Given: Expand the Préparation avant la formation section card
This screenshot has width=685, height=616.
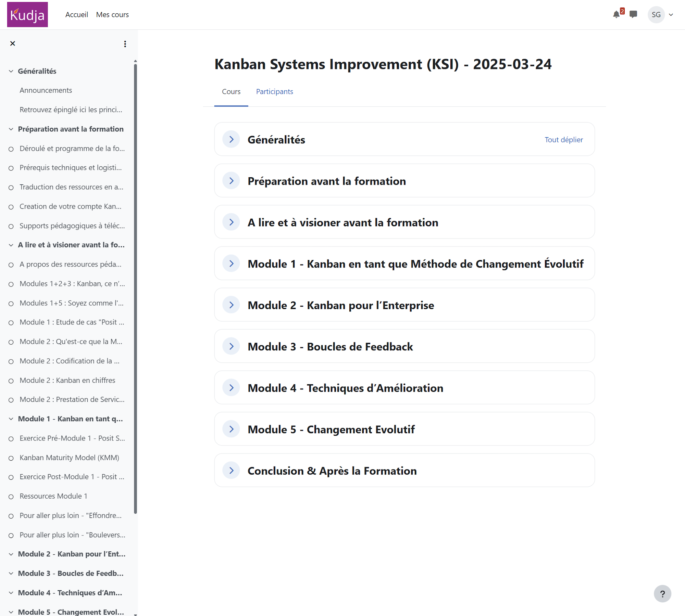Looking at the screenshot, I should pyautogui.click(x=231, y=181).
